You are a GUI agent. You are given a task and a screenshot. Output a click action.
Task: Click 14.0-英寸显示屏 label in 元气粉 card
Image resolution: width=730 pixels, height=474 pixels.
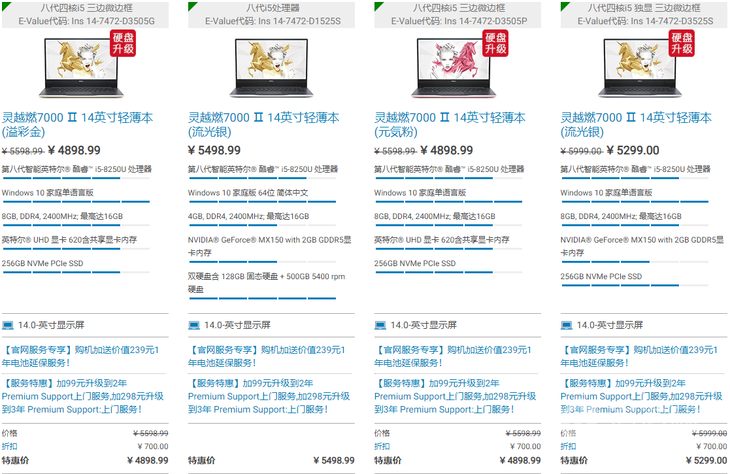click(x=424, y=325)
